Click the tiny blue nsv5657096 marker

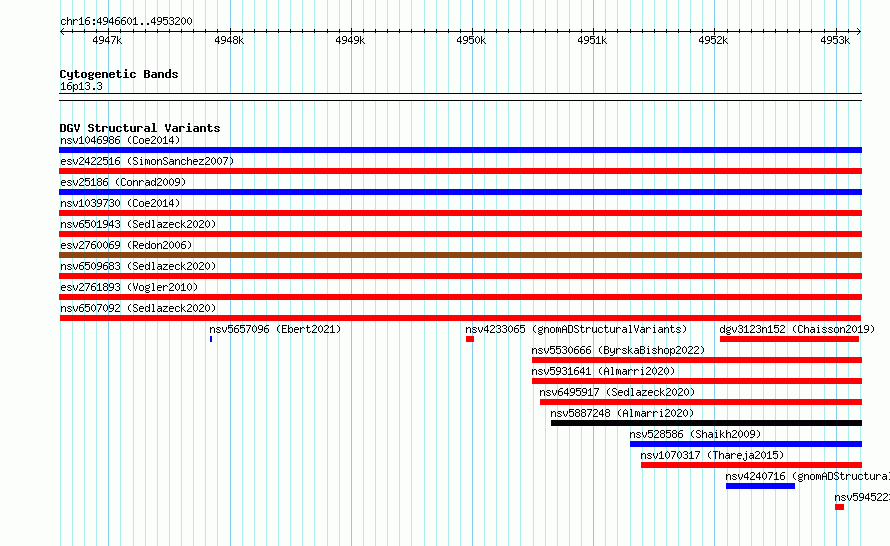click(211, 339)
